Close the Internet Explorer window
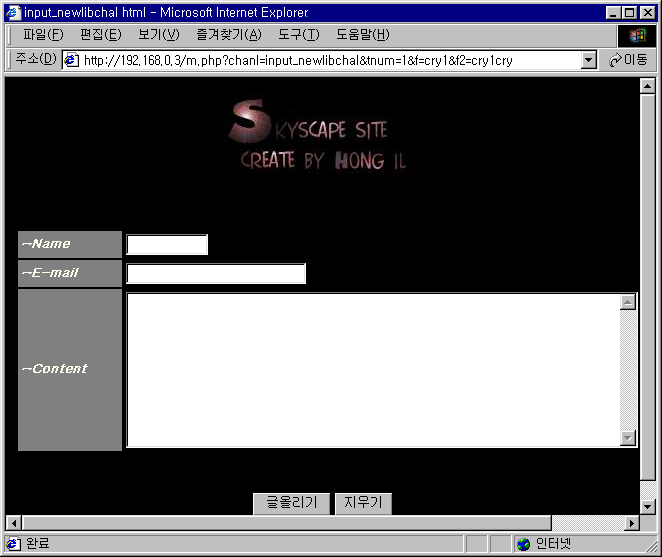The image size is (662, 557). click(x=648, y=13)
